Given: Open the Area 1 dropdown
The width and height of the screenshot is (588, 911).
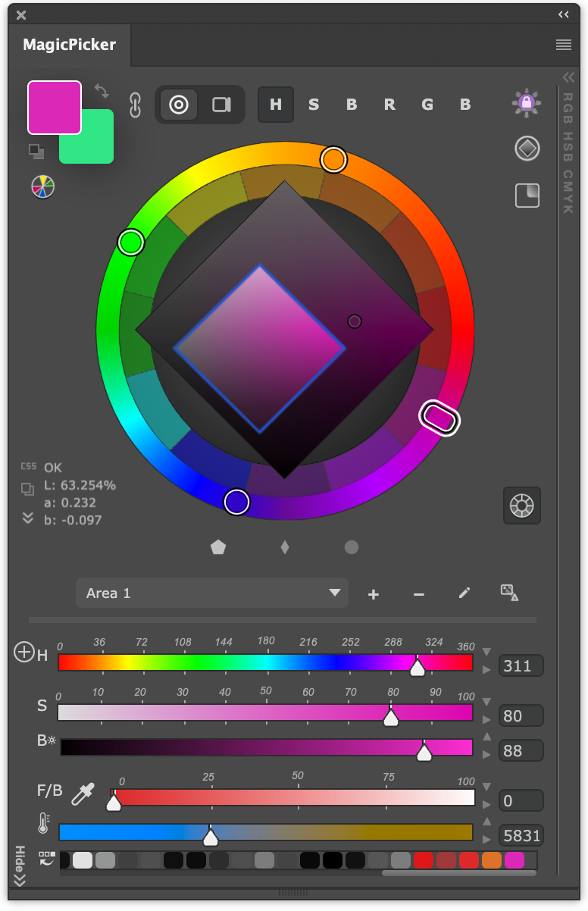Looking at the screenshot, I should [212, 593].
